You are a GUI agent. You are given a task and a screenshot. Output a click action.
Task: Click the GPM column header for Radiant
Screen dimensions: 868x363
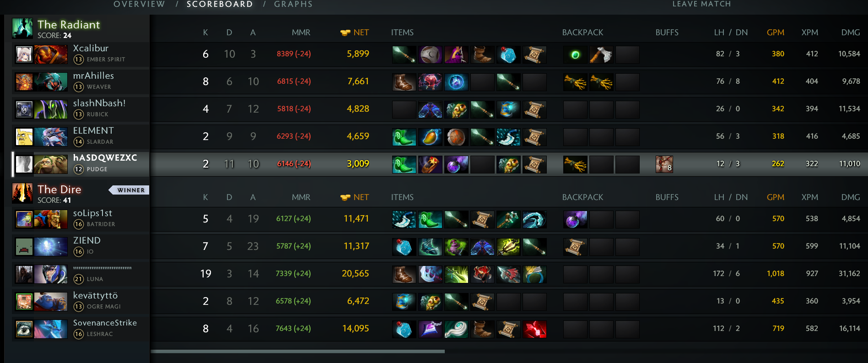click(x=775, y=33)
